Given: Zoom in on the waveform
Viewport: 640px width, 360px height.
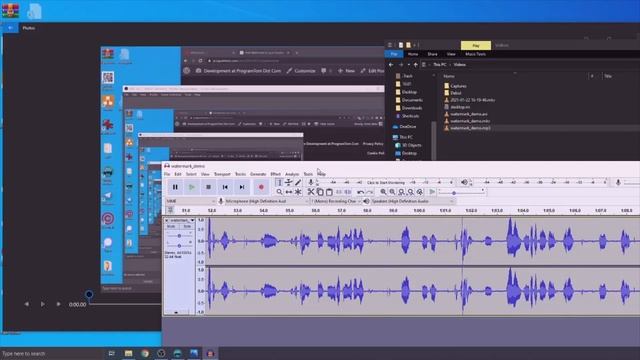Looking at the screenshot, I should pos(383,192).
